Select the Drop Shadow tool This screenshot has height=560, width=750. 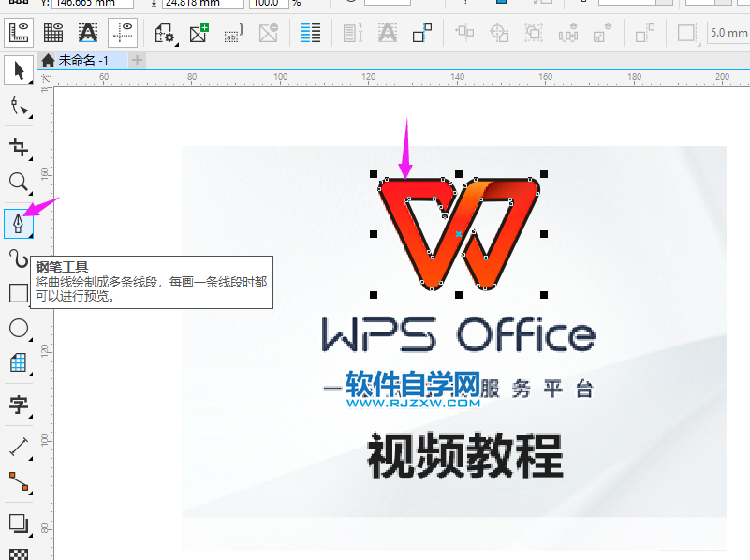pos(19,523)
